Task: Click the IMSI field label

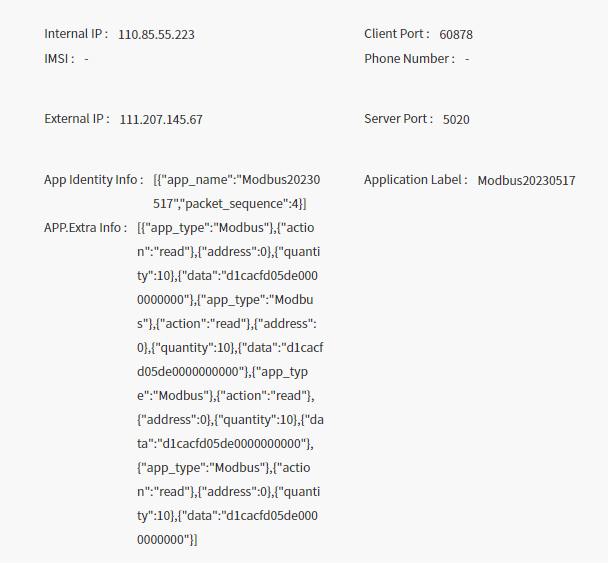Action: point(59,59)
